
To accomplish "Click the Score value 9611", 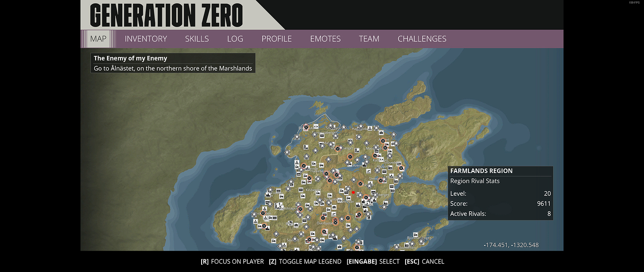I will [544, 204].
